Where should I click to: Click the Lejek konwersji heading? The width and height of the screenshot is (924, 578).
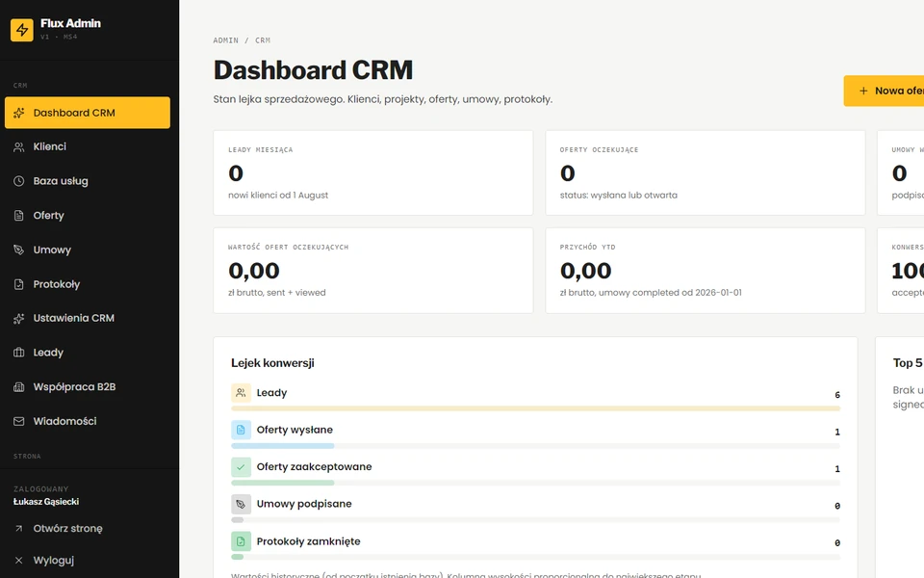tap(272, 363)
